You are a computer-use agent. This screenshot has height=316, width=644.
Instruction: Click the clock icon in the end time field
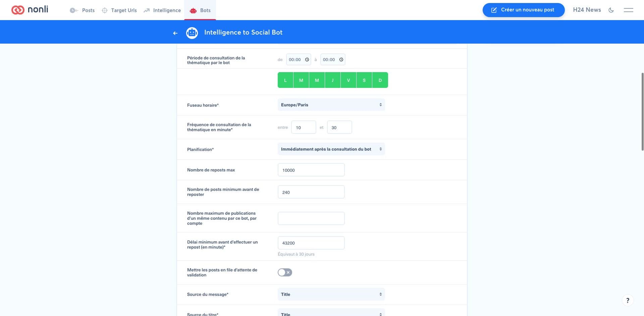[x=341, y=59]
